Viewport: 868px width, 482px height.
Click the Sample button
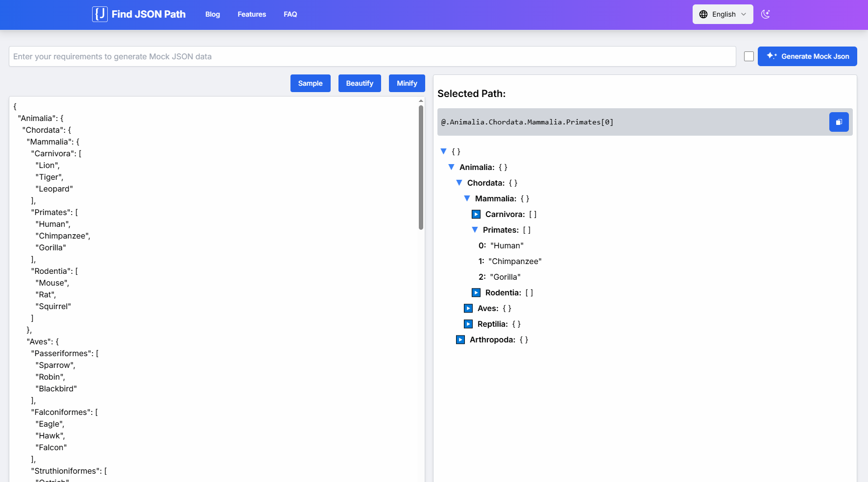(x=310, y=83)
